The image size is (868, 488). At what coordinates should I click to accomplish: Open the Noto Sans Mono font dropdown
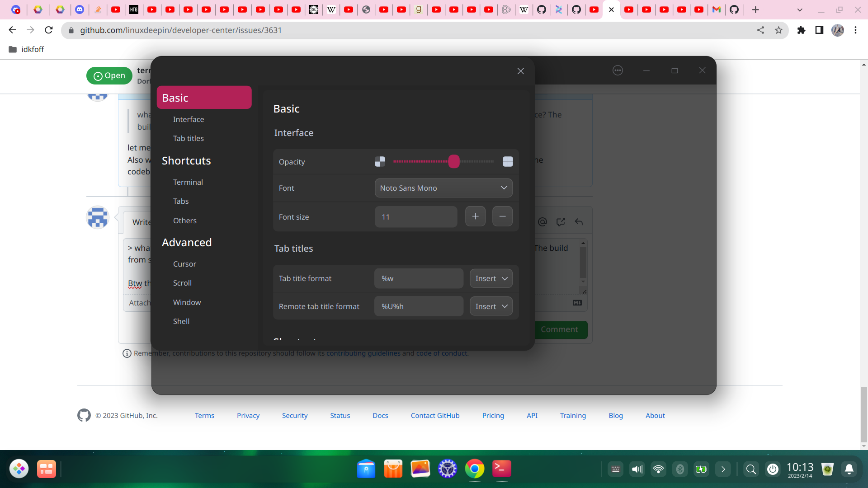tap(443, 188)
